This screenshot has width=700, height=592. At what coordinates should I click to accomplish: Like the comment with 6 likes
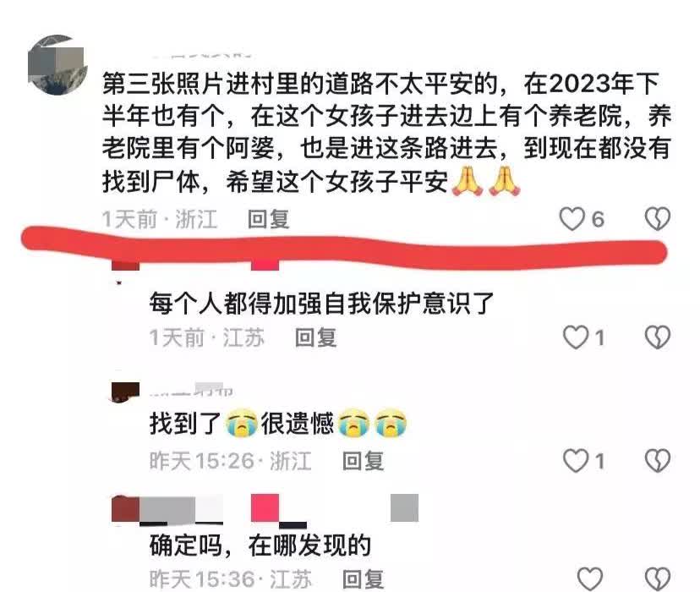[571, 219]
